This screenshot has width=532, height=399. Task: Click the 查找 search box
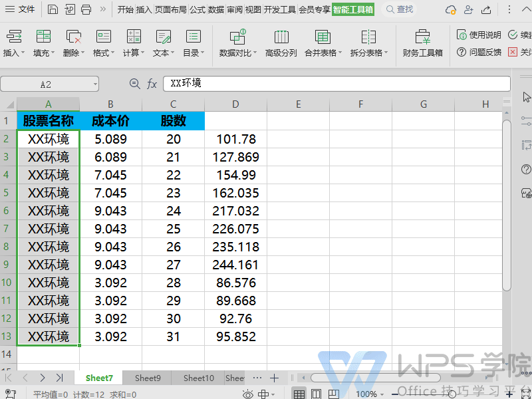[x=400, y=9]
